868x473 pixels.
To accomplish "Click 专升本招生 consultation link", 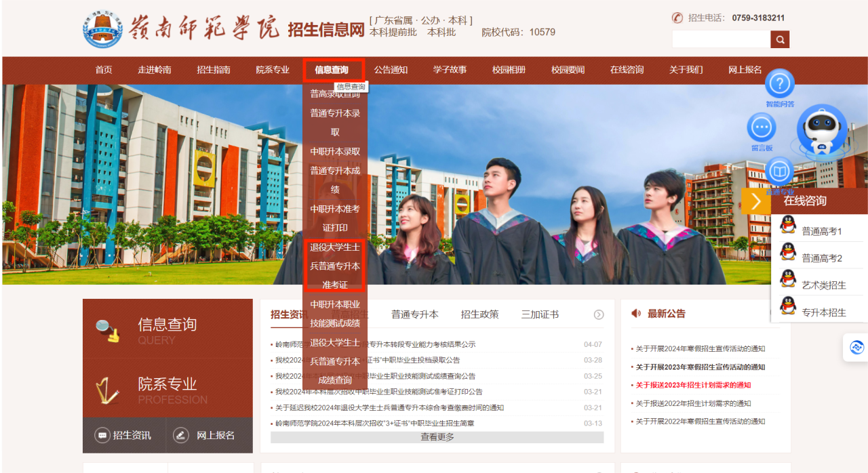I will coord(824,312).
